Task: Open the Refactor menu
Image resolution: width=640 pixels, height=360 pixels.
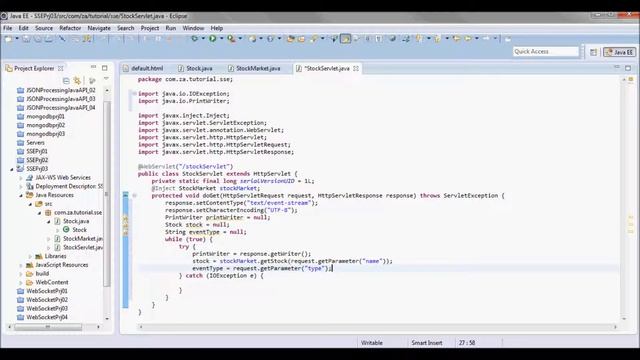Action: pyautogui.click(x=70, y=28)
